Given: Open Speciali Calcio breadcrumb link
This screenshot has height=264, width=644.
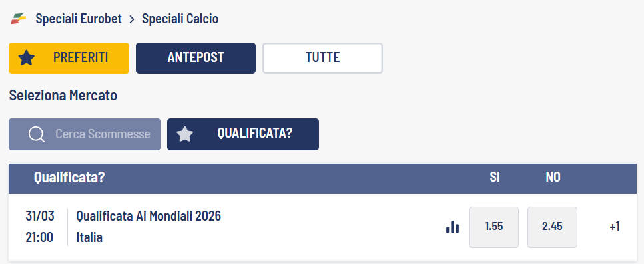Looking at the screenshot, I should tap(180, 19).
